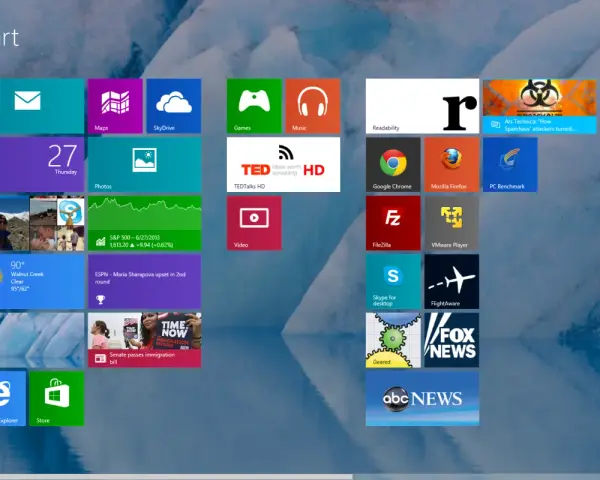Open the Photos tile
Viewport: 600px width, 480px height.
pos(145,165)
